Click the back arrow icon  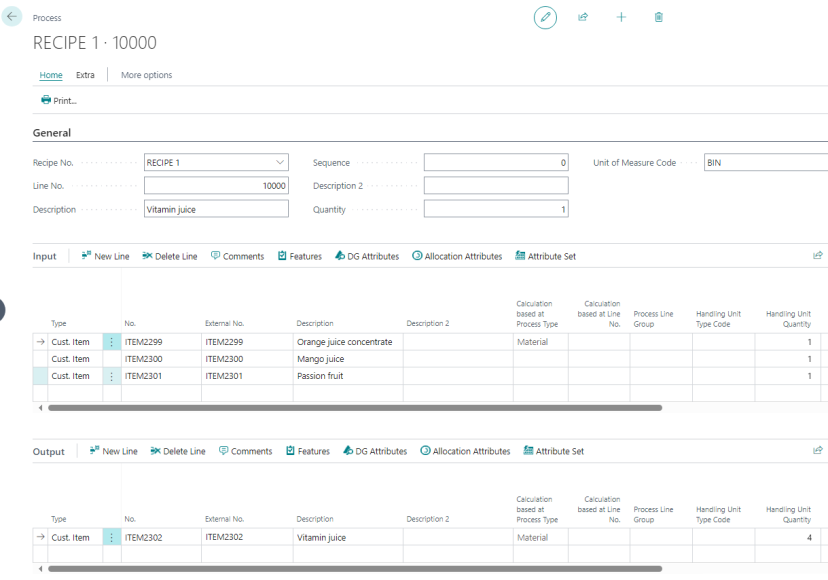click(12, 16)
